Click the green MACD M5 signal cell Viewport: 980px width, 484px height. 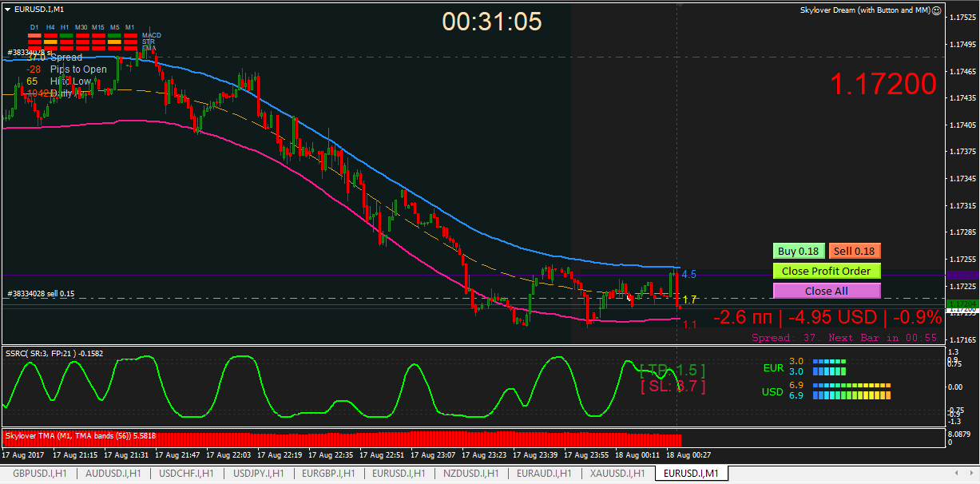tap(114, 35)
